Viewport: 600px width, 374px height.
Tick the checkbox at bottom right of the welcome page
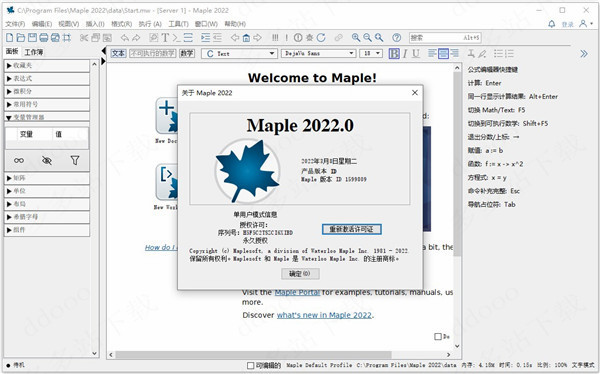[x=438, y=336]
